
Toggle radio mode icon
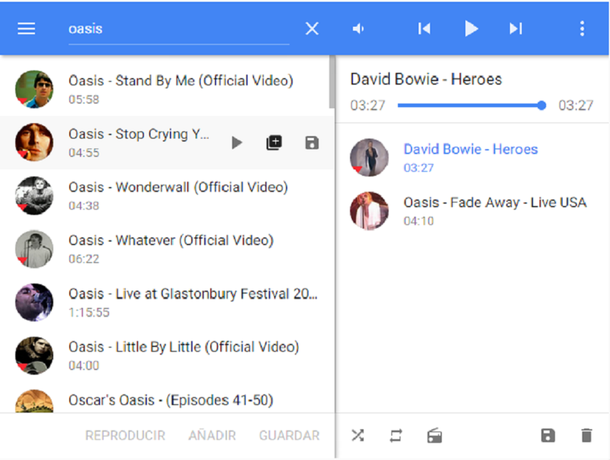(434, 435)
